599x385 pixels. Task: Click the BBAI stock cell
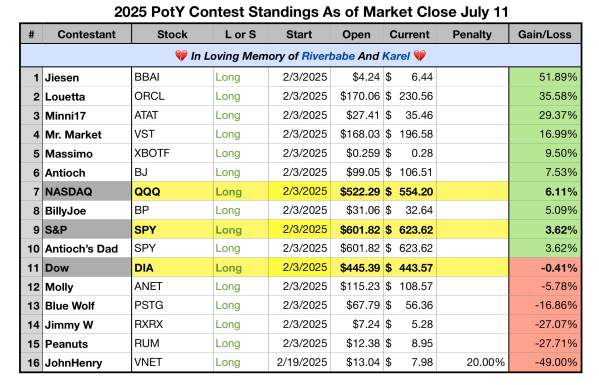172,77
